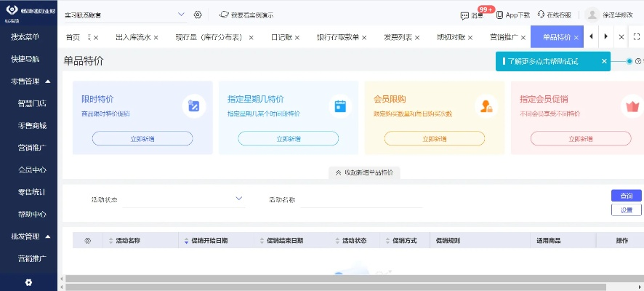The image size is (644, 291).
Task: Open 在线客服 headset support
Action: (539, 15)
